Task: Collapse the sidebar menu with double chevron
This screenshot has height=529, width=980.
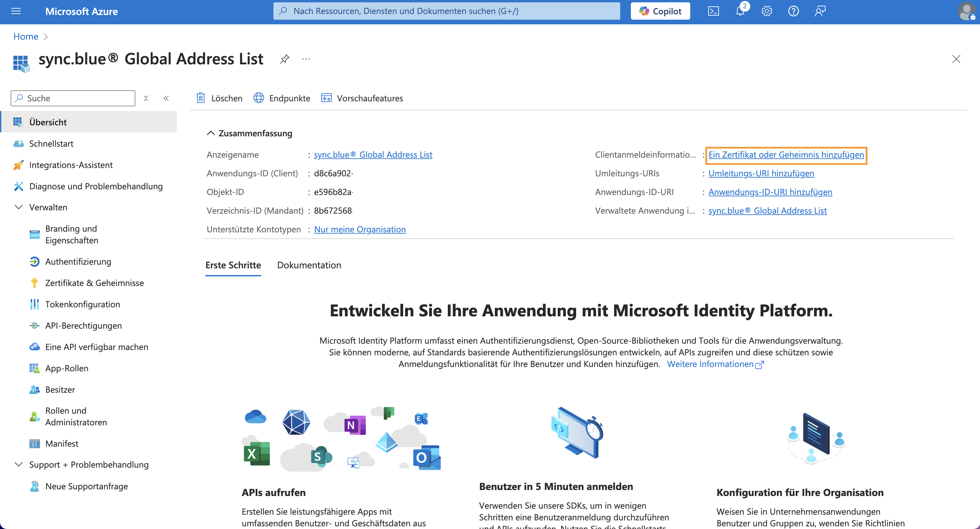Action: [166, 98]
